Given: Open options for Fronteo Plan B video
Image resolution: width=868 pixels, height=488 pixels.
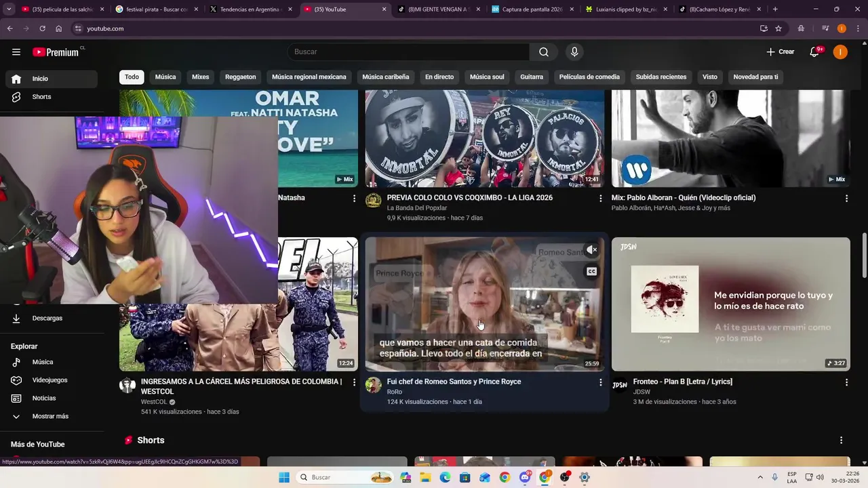Looking at the screenshot, I should tap(846, 382).
